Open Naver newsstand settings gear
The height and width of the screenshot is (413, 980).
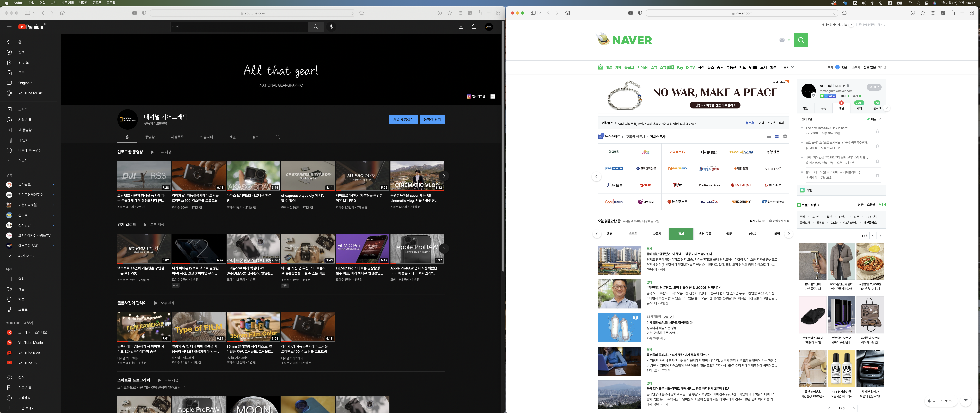pos(785,136)
